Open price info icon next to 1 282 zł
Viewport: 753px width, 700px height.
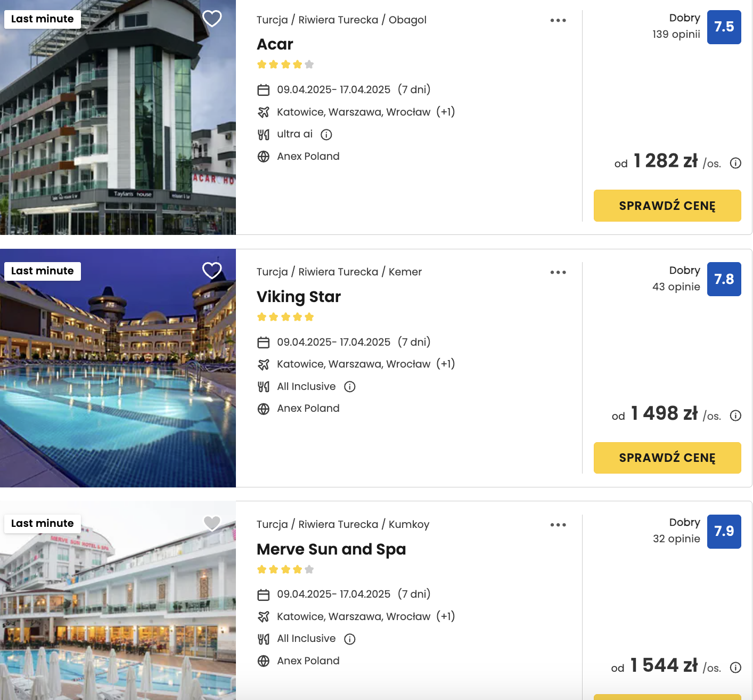[x=735, y=163]
